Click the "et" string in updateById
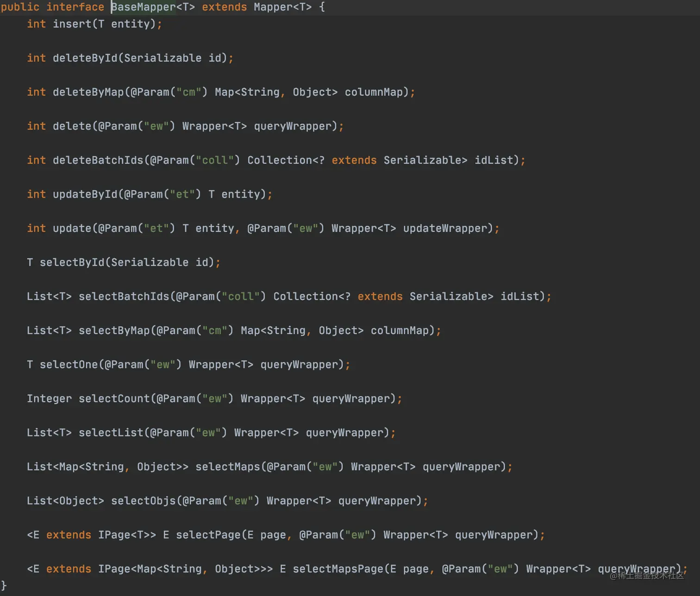 point(182,194)
